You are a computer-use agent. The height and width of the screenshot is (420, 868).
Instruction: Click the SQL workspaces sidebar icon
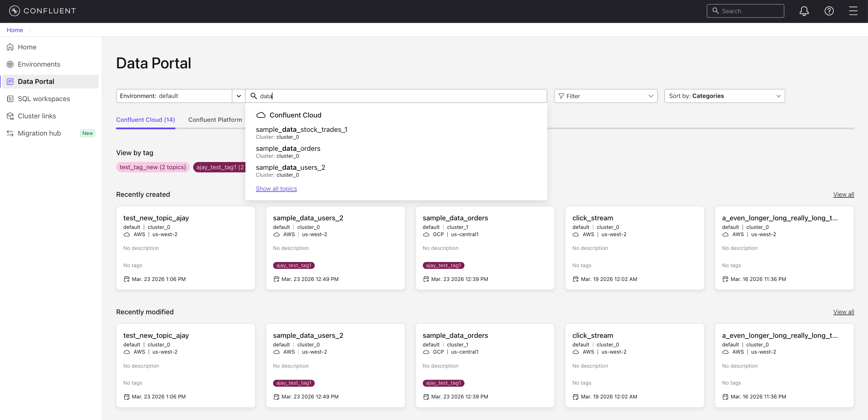click(10, 99)
